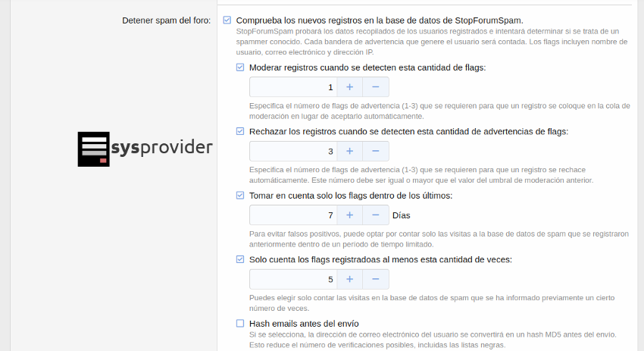Screen dimensions: 644x351
Task: Toggle Moderar registros checkbox
Action: point(240,67)
